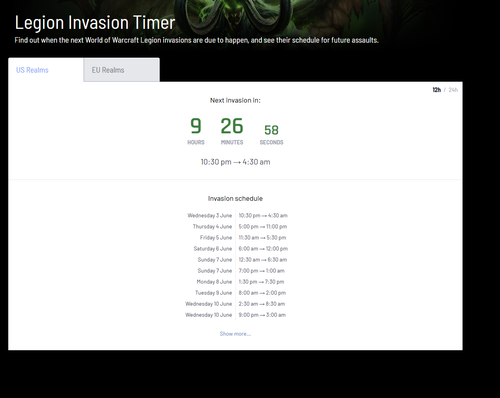Click the 9 hours countdown value
Screen dimensions: 500x398
pyautogui.click(x=196, y=126)
